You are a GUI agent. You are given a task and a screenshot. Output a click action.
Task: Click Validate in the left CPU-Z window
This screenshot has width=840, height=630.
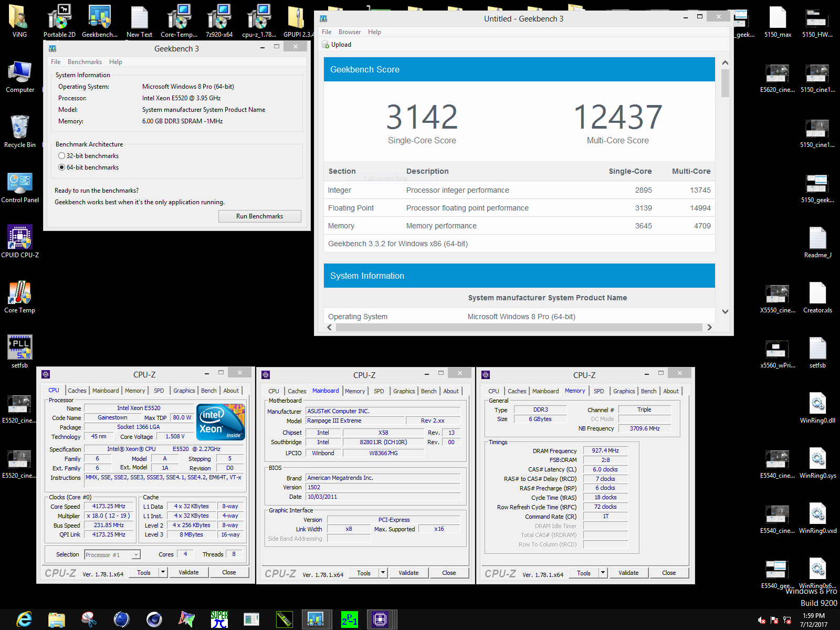(188, 572)
